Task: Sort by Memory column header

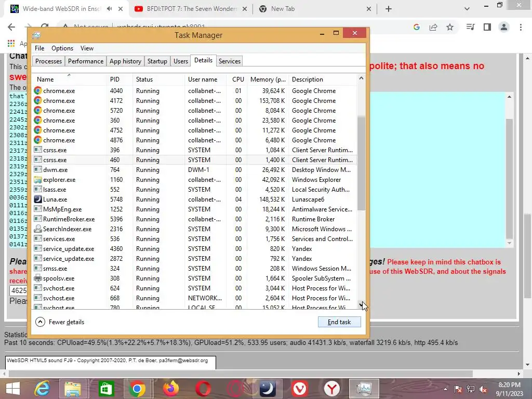Action: (268, 79)
